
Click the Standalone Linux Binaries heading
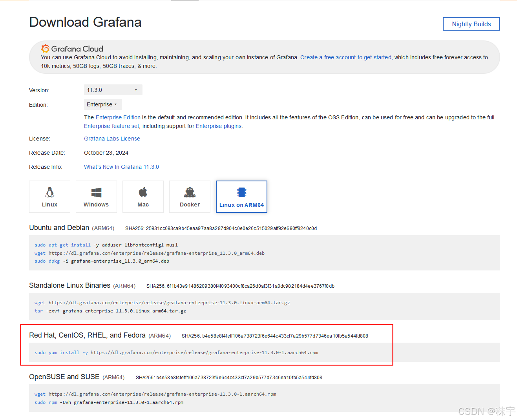[69, 285]
